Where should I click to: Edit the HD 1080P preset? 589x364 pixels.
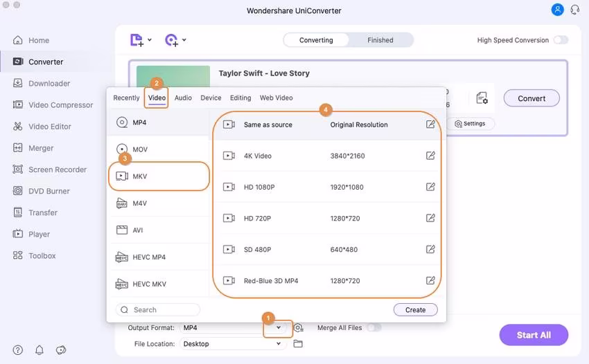430,187
